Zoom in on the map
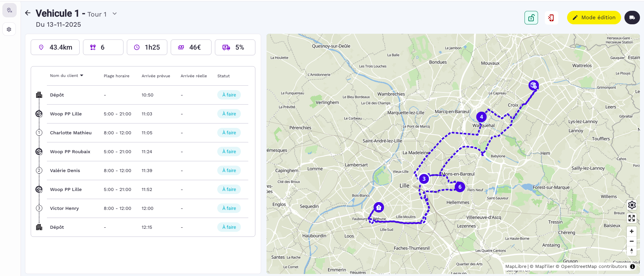The height and width of the screenshot is (276, 644). click(632, 231)
